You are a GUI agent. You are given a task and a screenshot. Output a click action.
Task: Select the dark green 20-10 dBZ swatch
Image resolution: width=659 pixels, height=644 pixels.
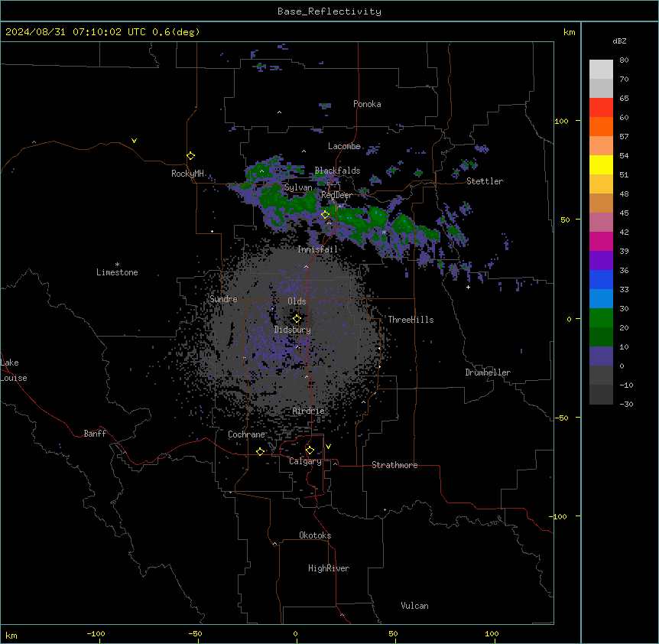[x=601, y=337]
